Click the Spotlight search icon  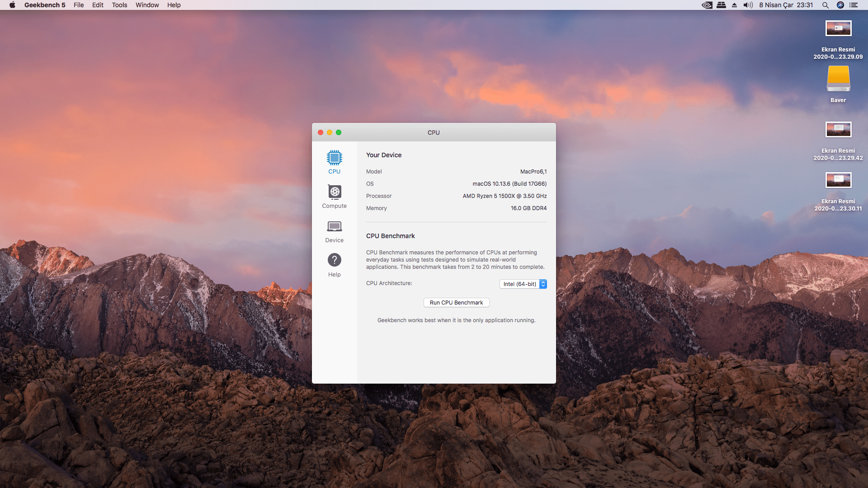825,5
